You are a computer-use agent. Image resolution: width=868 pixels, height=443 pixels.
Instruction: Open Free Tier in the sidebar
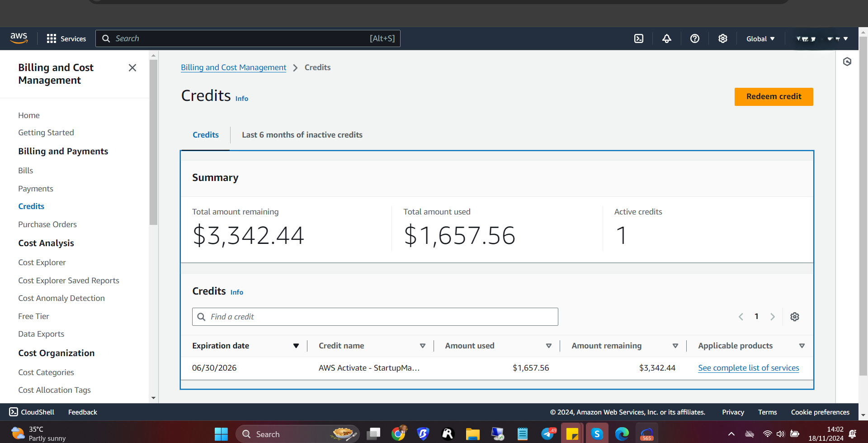(33, 316)
